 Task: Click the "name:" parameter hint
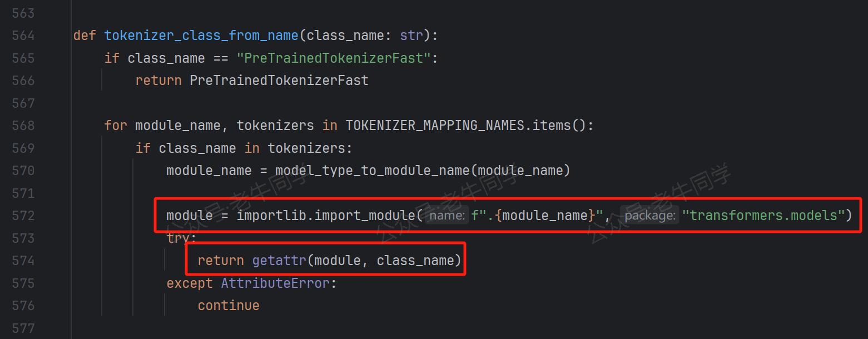pos(447,216)
